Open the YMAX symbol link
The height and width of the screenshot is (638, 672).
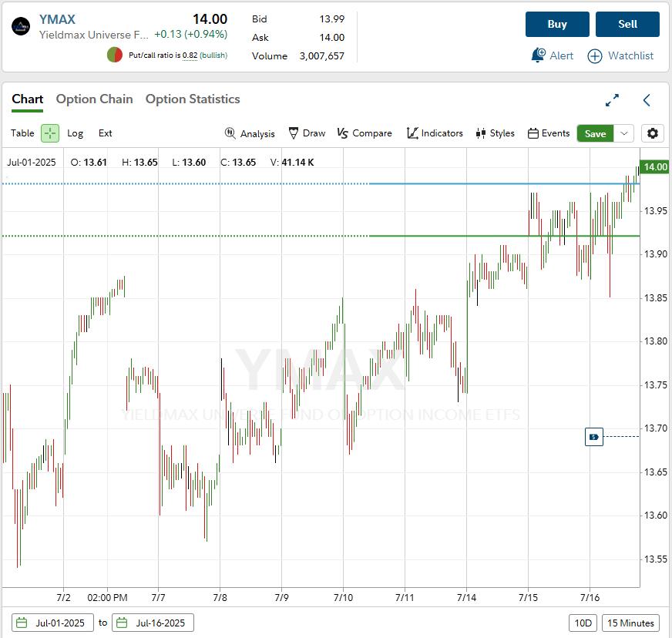57,19
